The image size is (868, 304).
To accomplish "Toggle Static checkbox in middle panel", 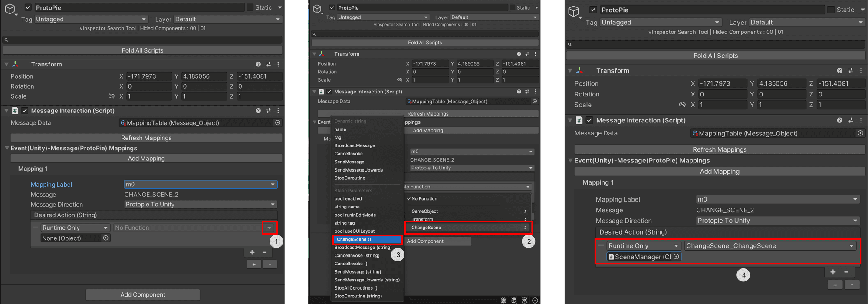I will click(x=512, y=7).
